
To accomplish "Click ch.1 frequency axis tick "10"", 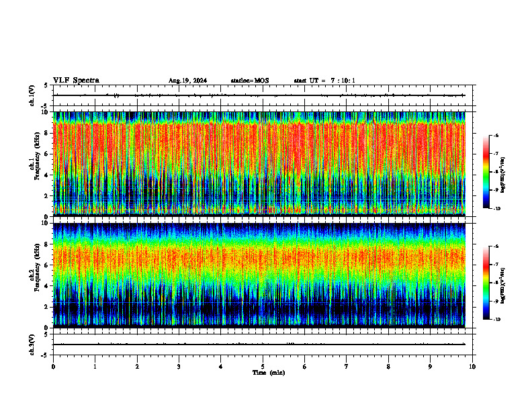I will [x=45, y=112].
